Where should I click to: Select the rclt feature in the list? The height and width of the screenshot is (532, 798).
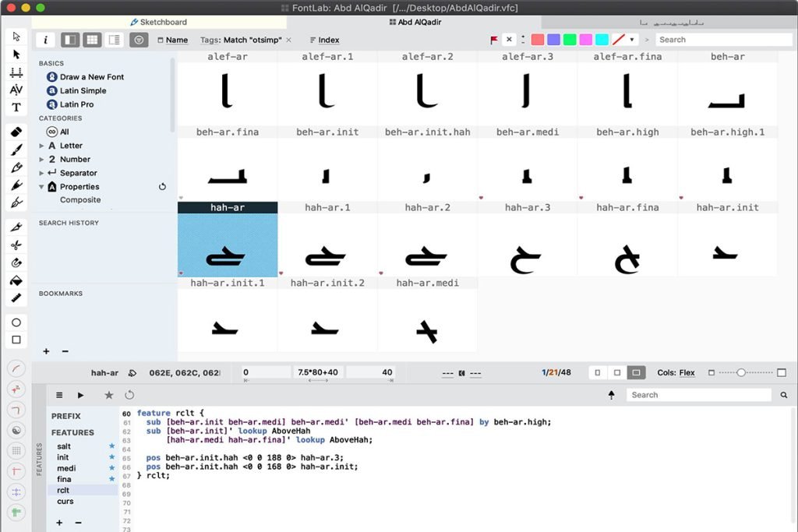coord(83,490)
